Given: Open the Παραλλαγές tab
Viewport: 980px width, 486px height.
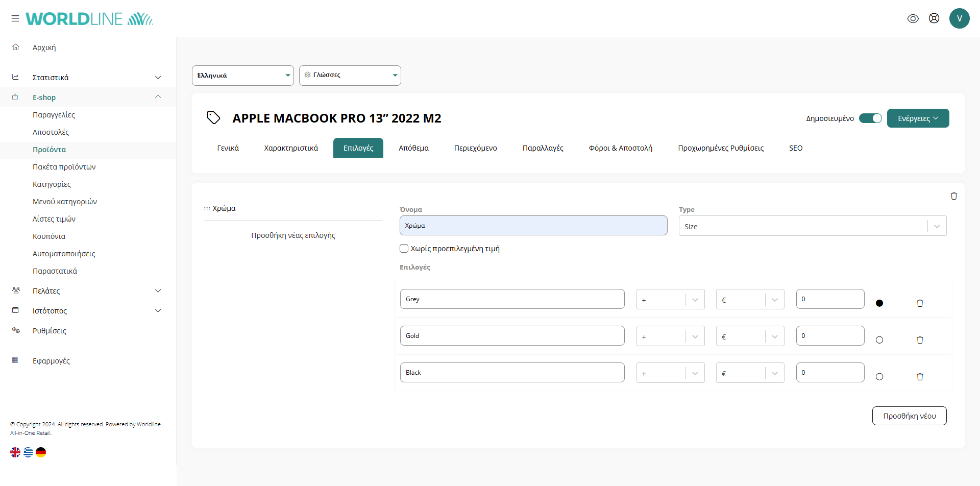Looking at the screenshot, I should pyautogui.click(x=543, y=148).
